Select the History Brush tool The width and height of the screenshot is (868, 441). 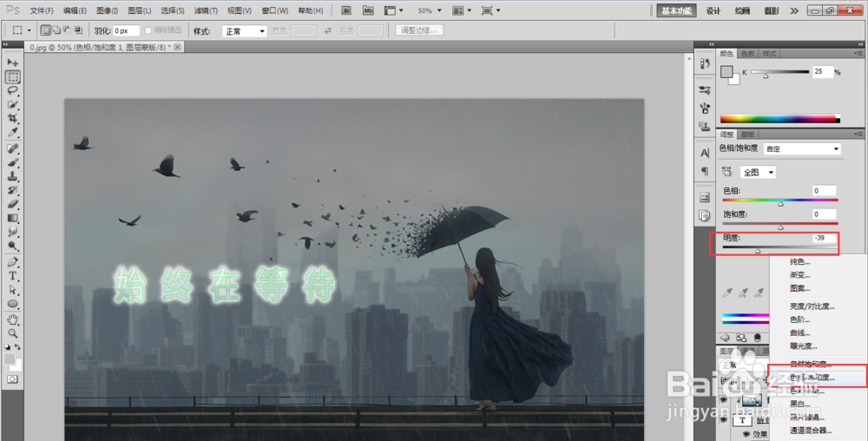tap(13, 190)
